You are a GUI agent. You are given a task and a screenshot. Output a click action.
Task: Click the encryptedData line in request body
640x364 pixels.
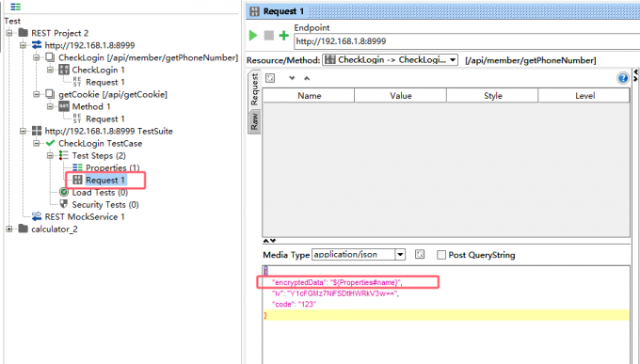tap(337, 282)
